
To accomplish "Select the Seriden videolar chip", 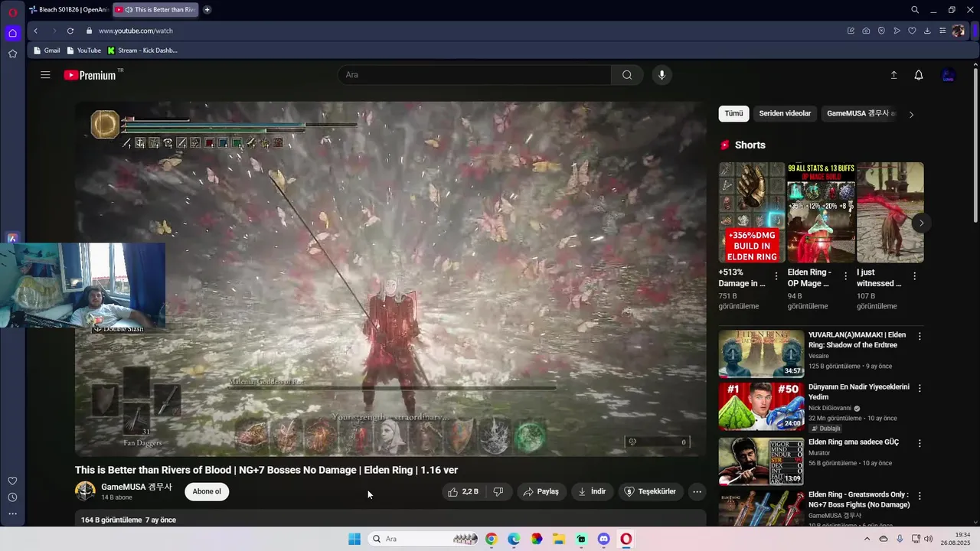I will pyautogui.click(x=785, y=113).
